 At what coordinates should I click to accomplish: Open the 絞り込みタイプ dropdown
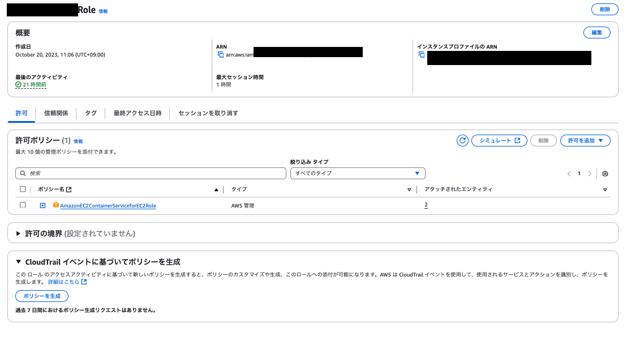(x=358, y=173)
